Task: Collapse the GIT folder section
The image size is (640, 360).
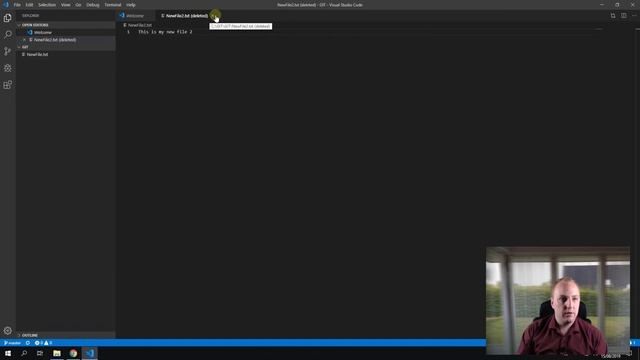Action: [x=66, y=47]
